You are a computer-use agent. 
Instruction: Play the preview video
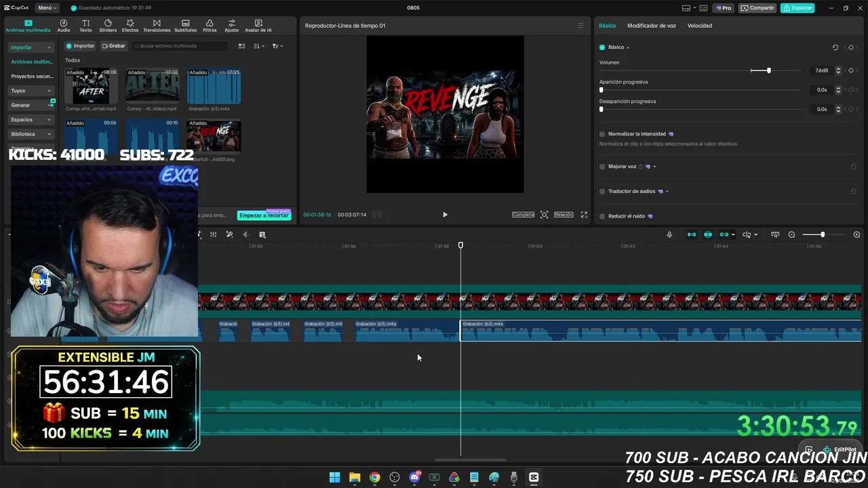pyautogui.click(x=445, y=215)
